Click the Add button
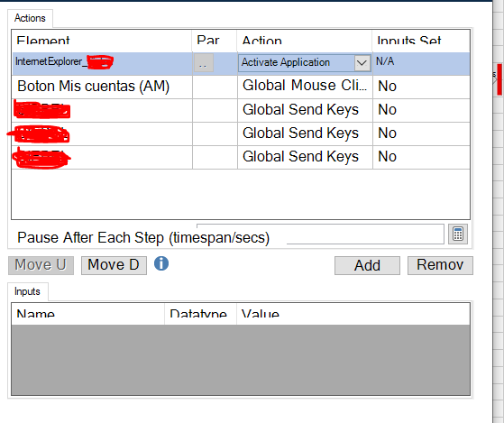Viewport: 504px width, 423px height. tap(367, 265)
